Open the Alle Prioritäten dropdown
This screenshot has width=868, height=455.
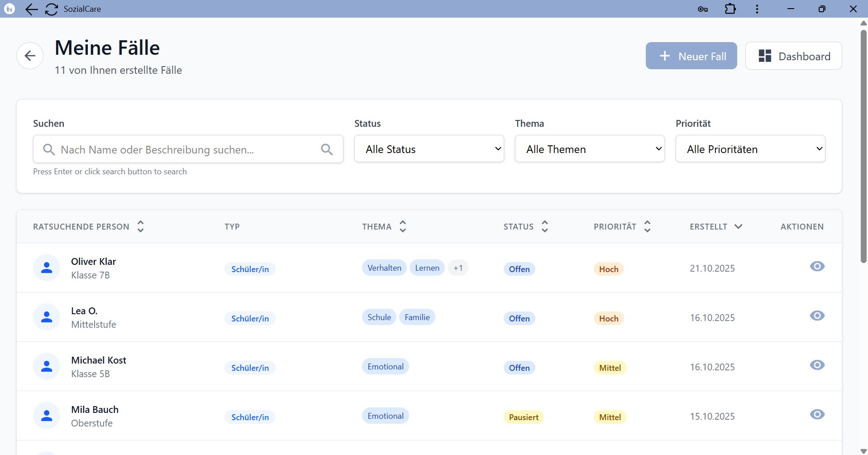[x=750, y=148]
